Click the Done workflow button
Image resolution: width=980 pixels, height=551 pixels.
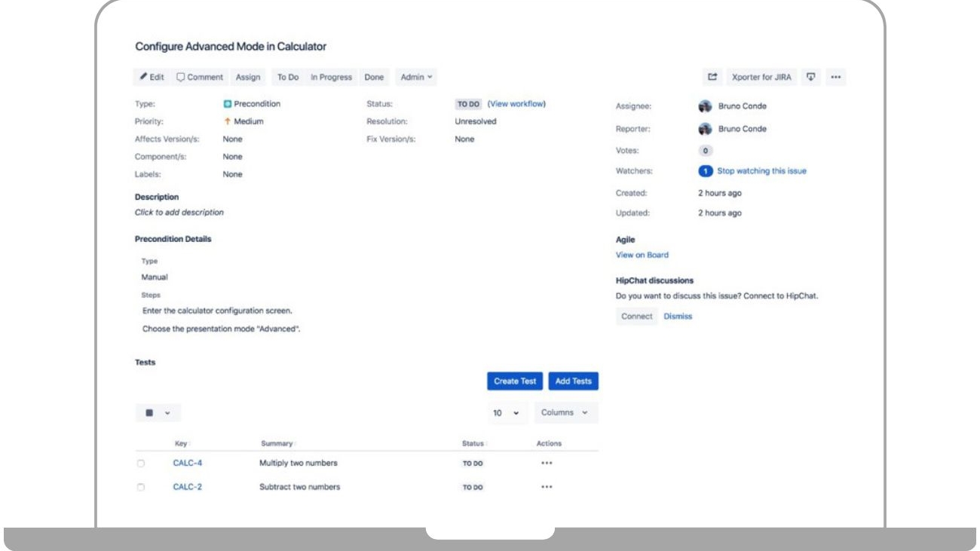(x=374, y=77)
